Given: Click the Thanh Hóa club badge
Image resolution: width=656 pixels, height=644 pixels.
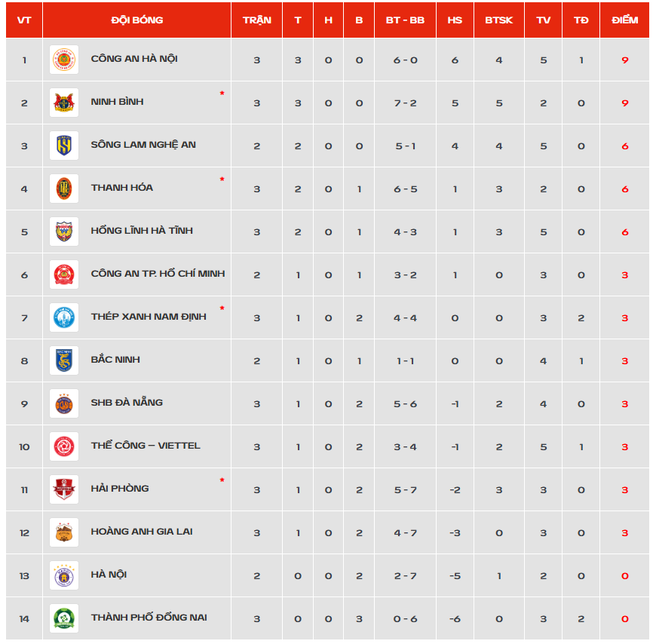Looking at the screenshot, I should [64, 189].
